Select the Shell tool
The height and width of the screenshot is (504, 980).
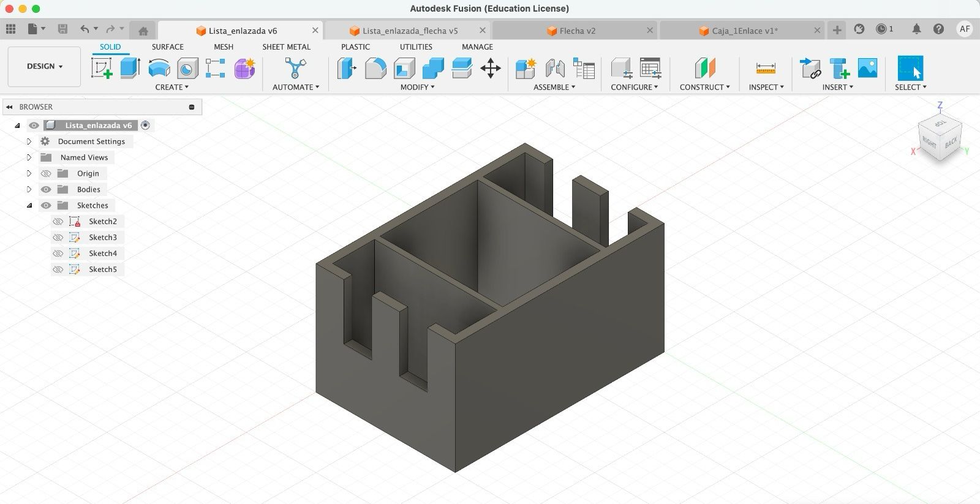point(404,68)
